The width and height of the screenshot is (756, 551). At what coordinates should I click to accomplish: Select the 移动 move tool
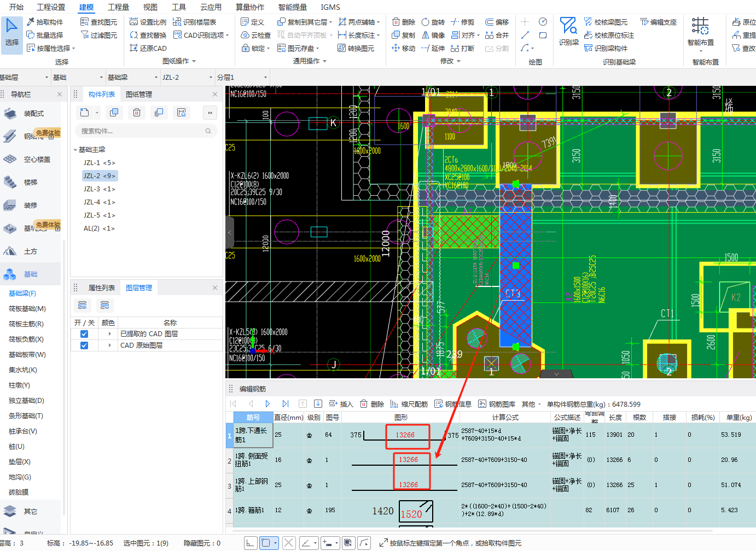click(404, 48)
